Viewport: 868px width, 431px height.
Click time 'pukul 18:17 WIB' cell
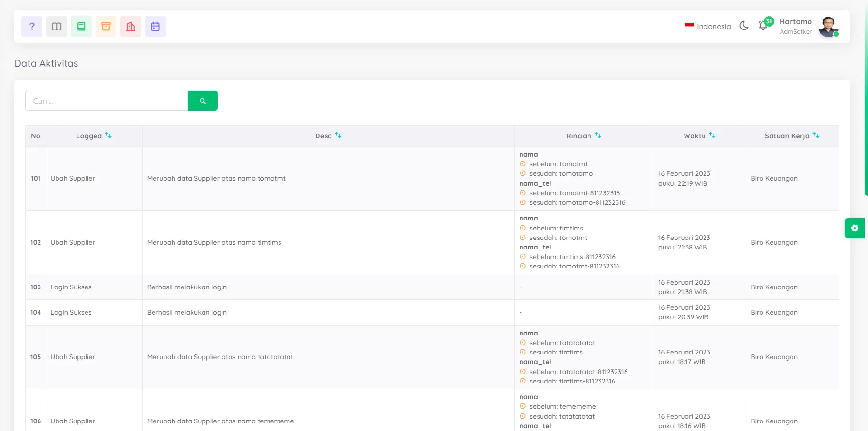tap(682, 362)
